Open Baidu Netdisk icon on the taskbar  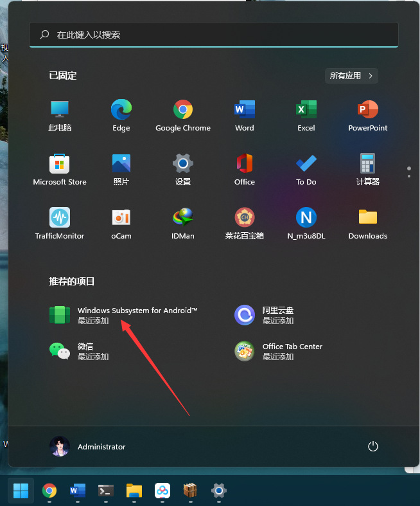pos(162,491)
